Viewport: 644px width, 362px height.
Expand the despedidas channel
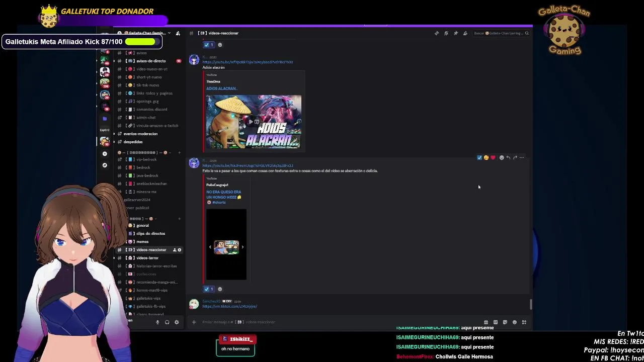click(x=114, y=142)
